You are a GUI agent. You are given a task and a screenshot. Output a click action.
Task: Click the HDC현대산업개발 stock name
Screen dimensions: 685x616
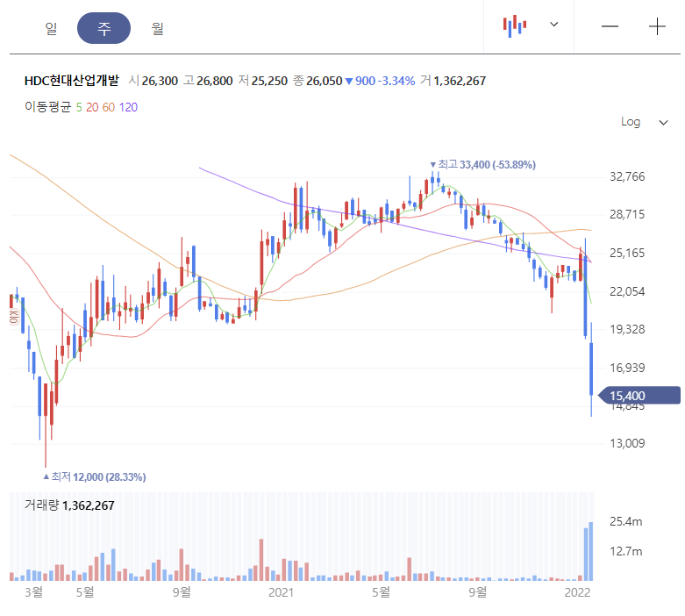(x=72, y=81)
